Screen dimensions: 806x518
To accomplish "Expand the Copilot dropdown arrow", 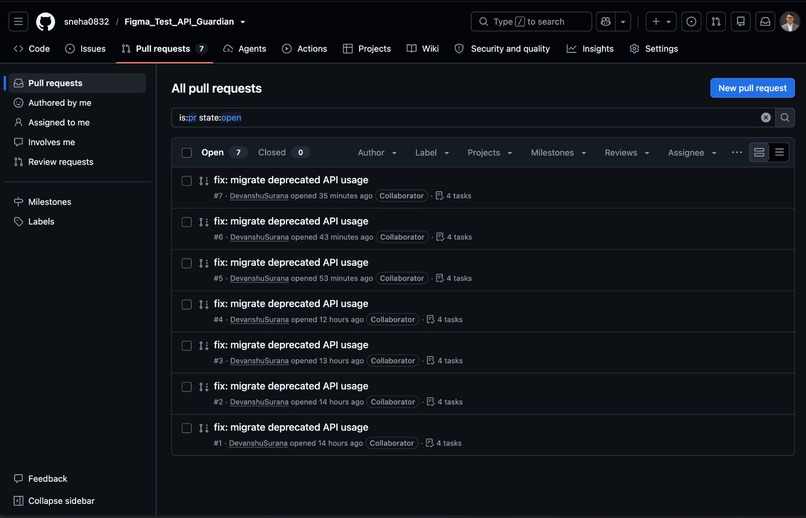I will (622, 22).
